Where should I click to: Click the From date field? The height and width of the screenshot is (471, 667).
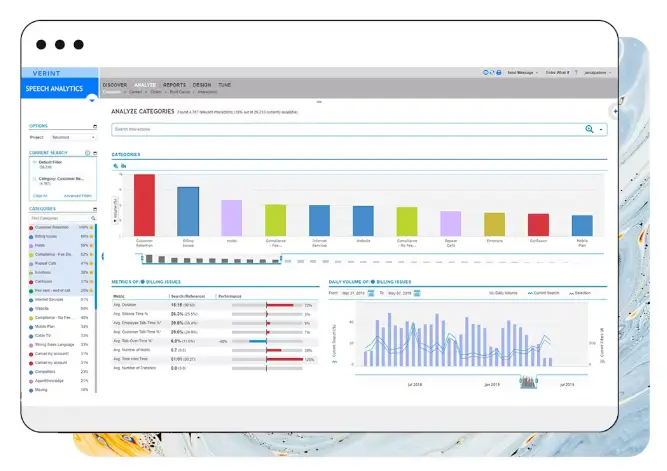(353, 293)
